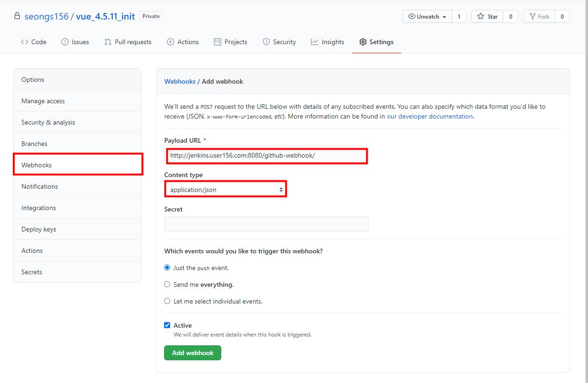Open the Issues tab

[75, 42]
